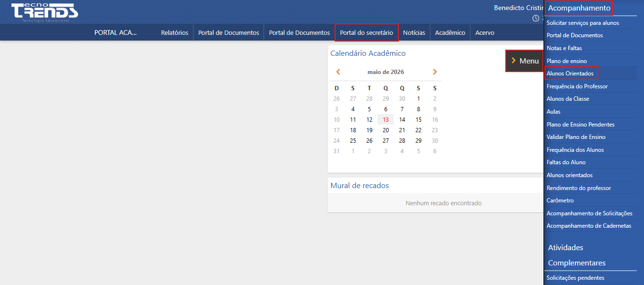Collapse the side panel with Menu button
The height and width of the screenshot is (285, 644).
pos(524,61)
